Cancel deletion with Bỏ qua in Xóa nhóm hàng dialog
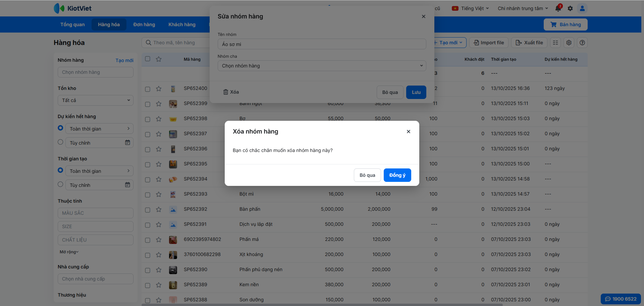 pos(367,175)
